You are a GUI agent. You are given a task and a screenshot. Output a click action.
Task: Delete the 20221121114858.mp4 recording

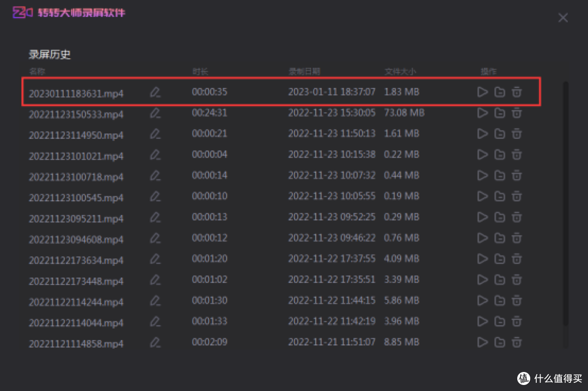[516, 342]
